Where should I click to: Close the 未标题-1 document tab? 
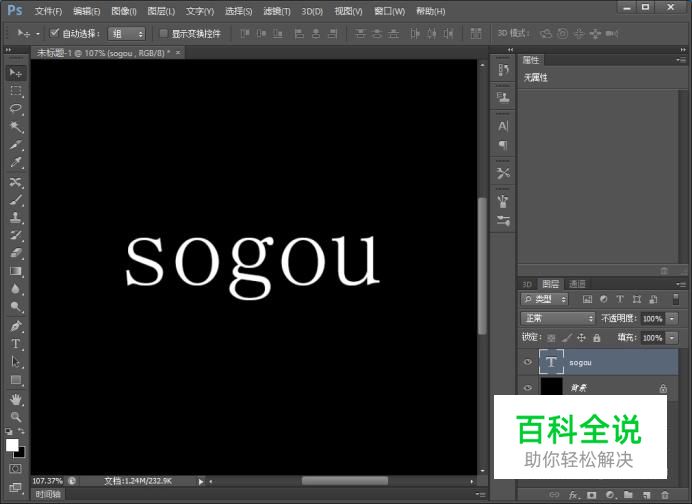pyautogui.click(x=178, y=53)
